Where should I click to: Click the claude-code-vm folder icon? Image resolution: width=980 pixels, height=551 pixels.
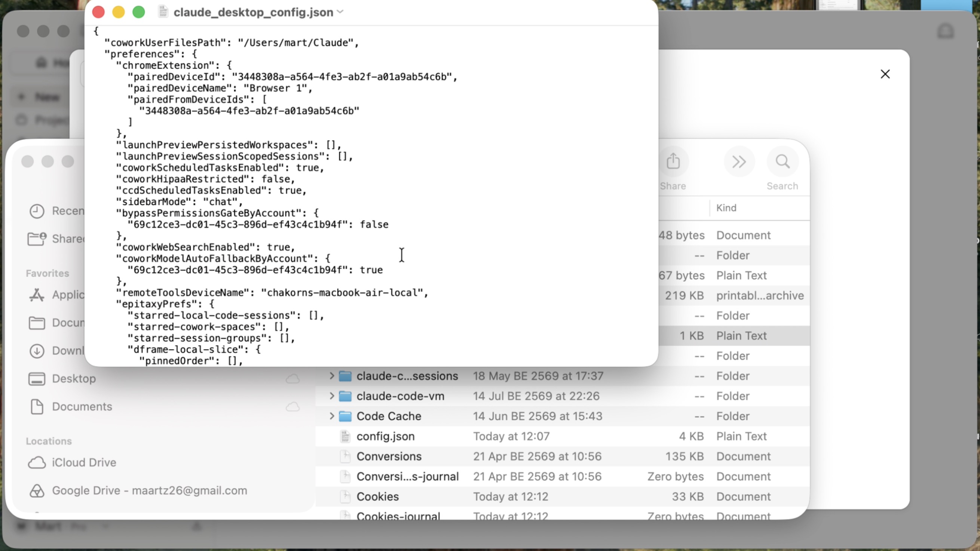click(345, 396)
